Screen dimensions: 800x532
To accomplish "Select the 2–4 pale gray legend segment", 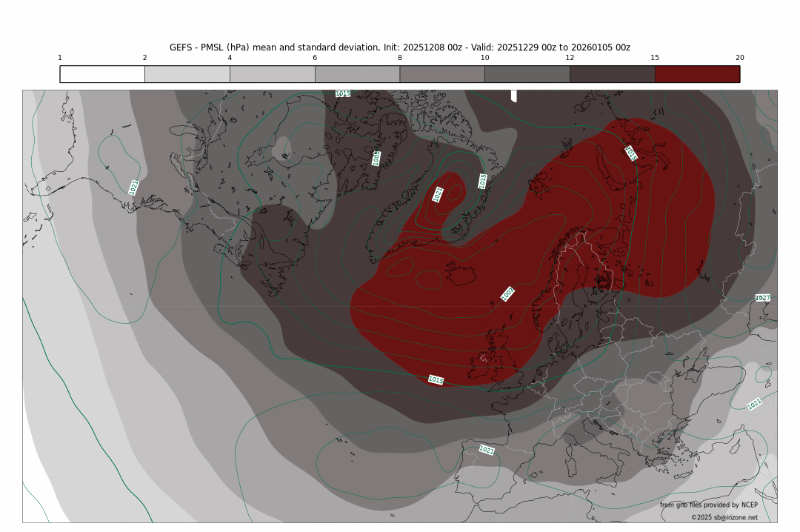I will point(187,74).
